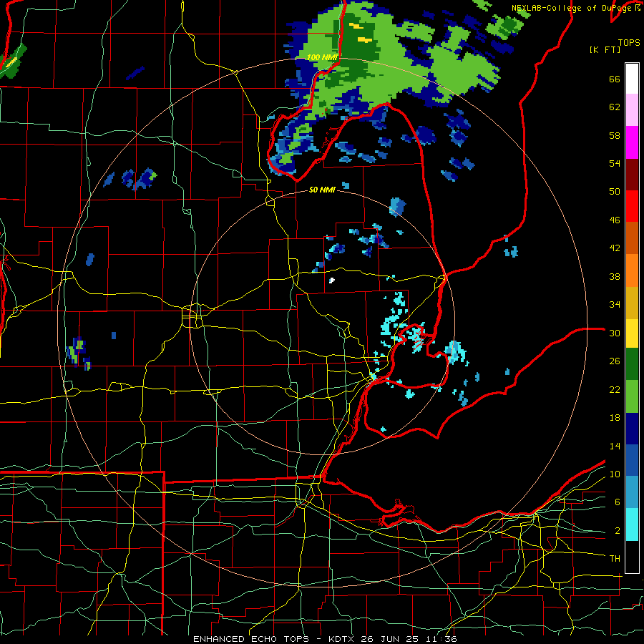Screen dimensions: 644x644
Task: Click the 50 value on the scale
Action: click(615, 191)
